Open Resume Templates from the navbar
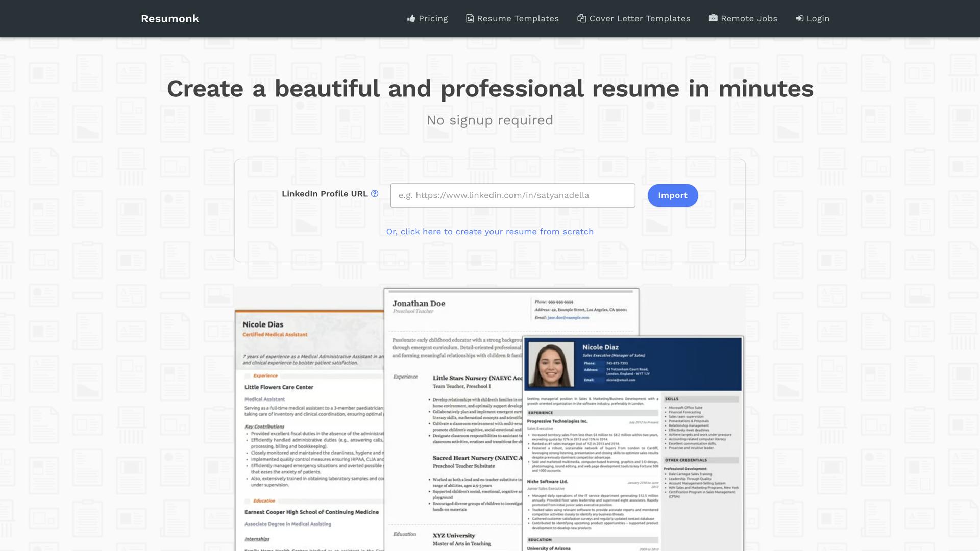Image resolution: width=980 pixels, height=551 pixels. tap(518, 18)
